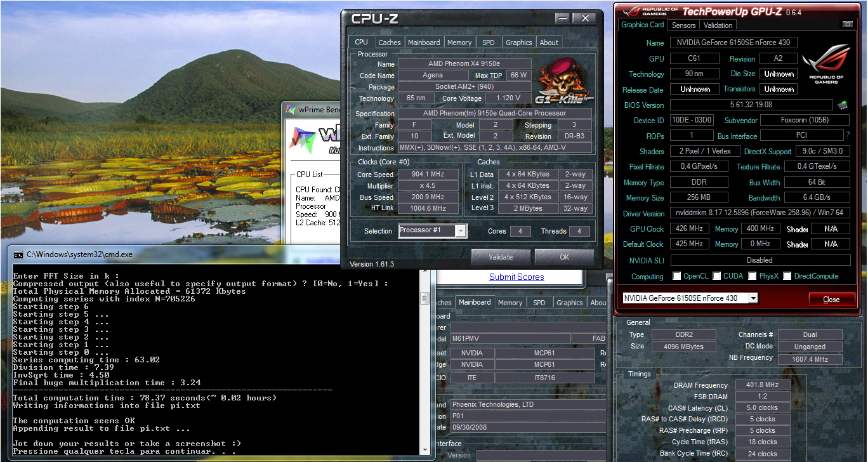This screenshot has height=462, width=868.
Task: Click the Package value Socket AM2+ (940)
Action: 464,86
